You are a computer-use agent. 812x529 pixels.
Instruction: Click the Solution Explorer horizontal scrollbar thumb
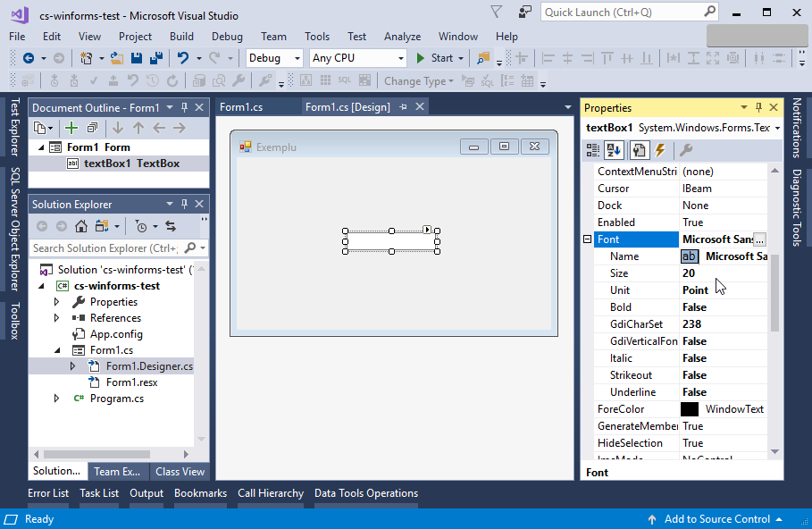click(96, 455)
